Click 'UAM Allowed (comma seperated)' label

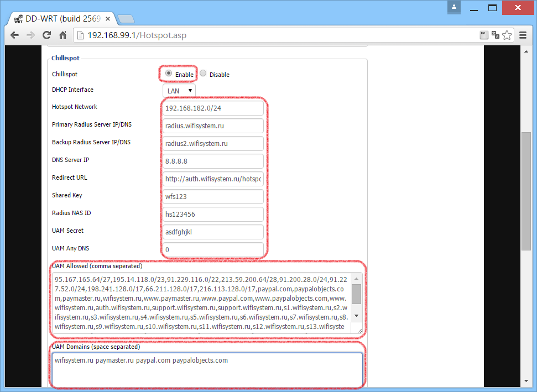coord(97,266)
